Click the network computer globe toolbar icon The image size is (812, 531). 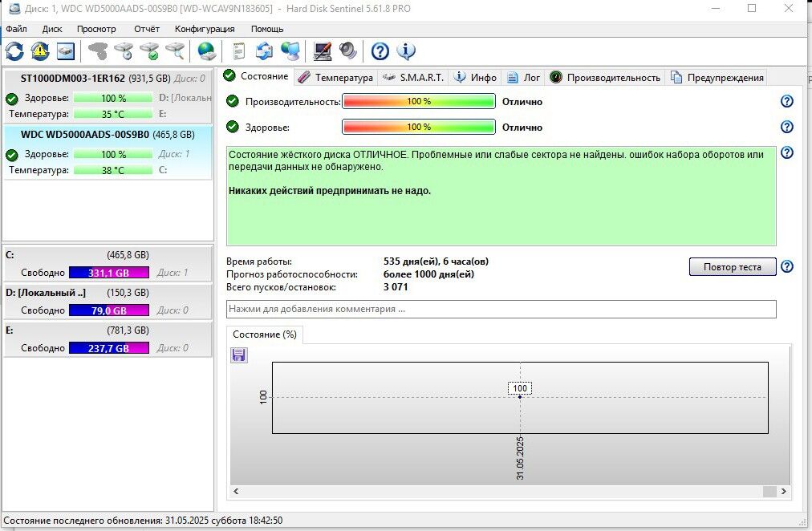290,51
